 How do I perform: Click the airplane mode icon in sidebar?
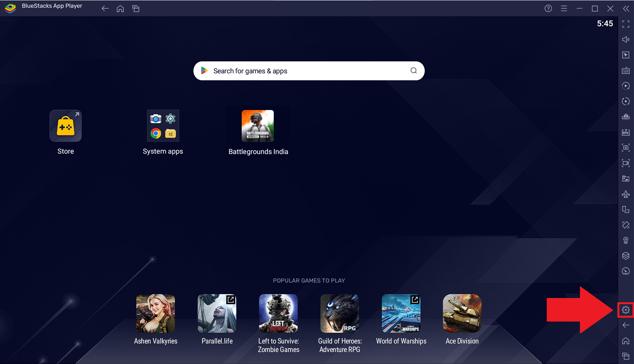[626, 194]
